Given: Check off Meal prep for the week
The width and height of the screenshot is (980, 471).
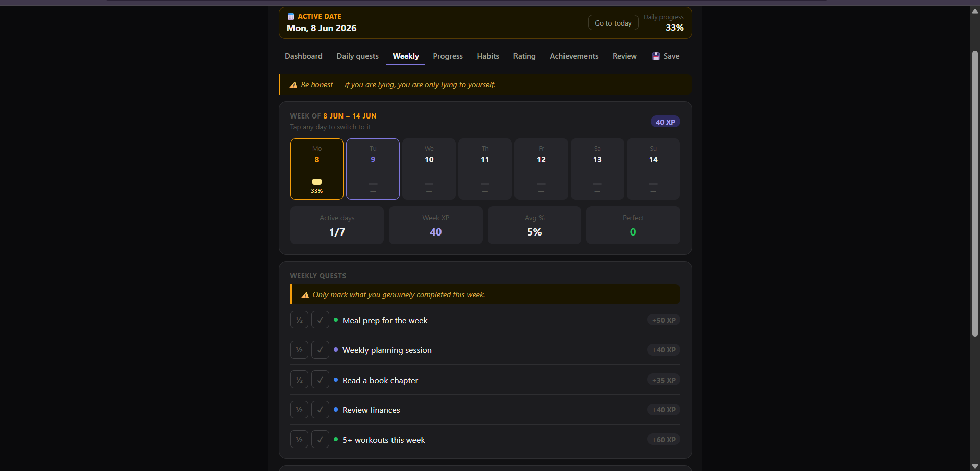Looking at the screenshot, I should (320, 320).
